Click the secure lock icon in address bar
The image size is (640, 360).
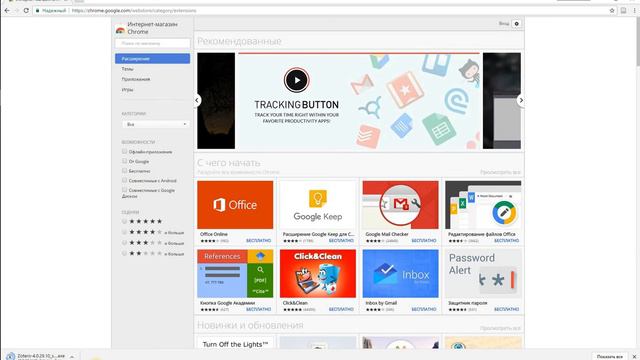coord(38,11)
